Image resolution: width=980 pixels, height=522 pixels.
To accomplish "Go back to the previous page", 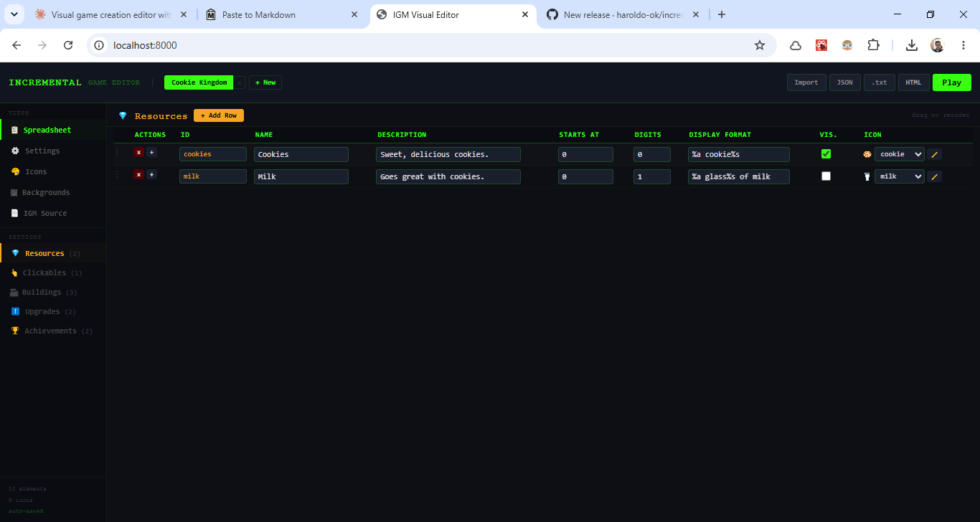I will click(17, 45).
